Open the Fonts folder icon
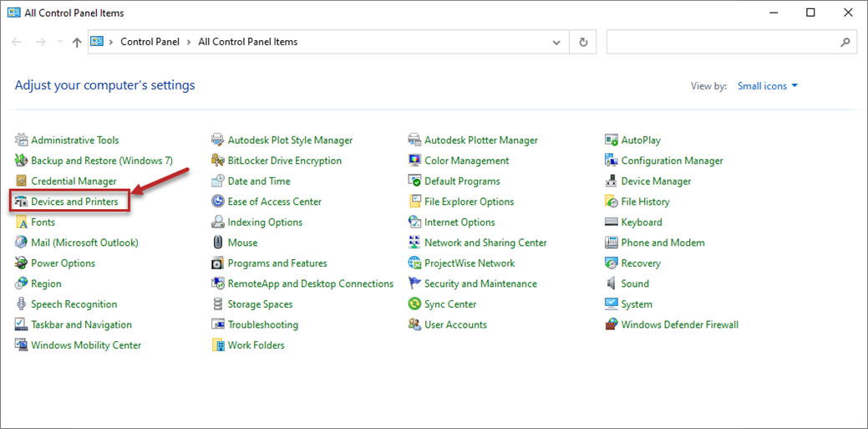The width and height of the screenshot is (868, 429). [x=21, y=222]
